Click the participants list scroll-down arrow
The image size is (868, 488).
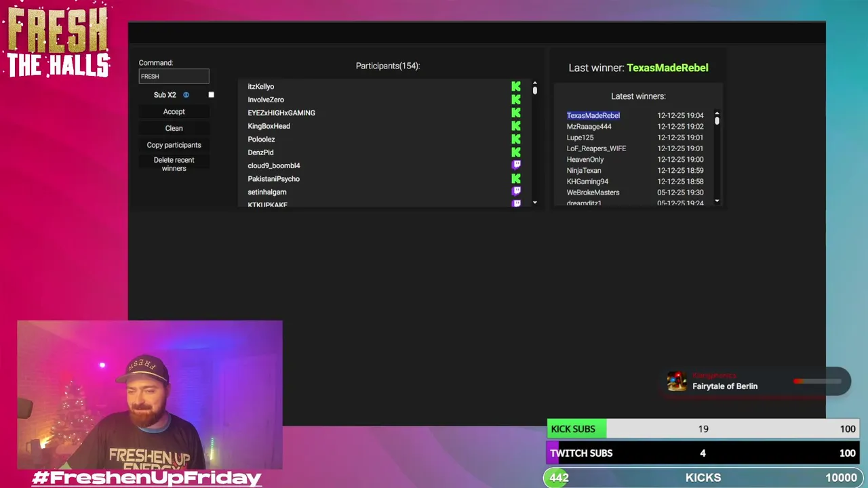click(535, 203)
